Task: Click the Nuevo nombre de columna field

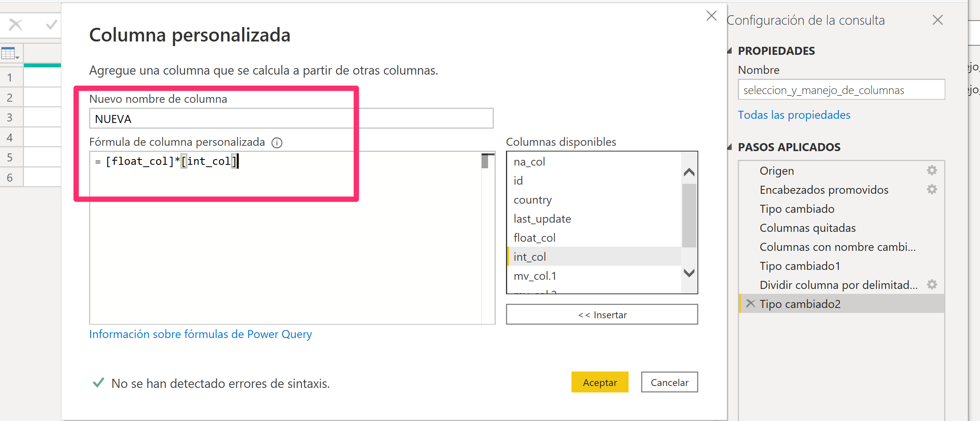Action: click(x=291, y=119)
